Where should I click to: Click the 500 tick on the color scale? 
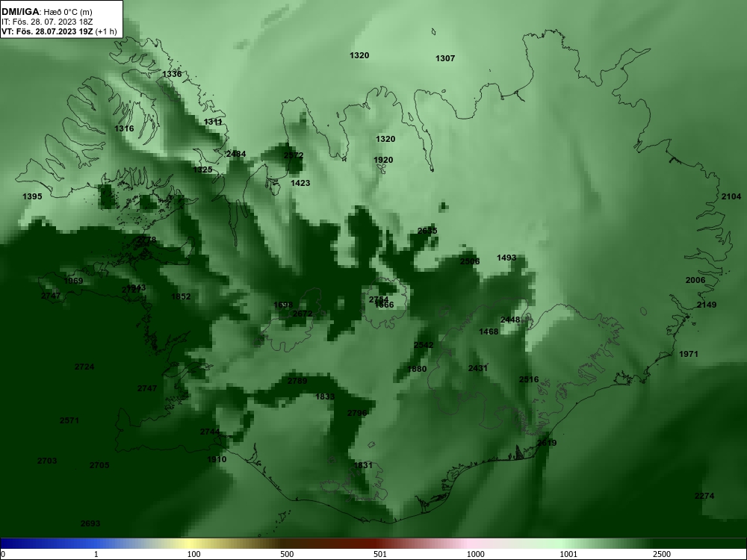[287, 554]
